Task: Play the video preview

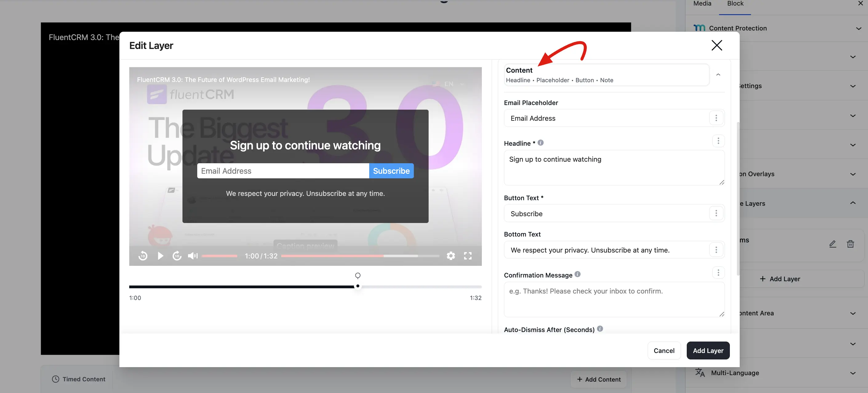Action: pyautogui.click(x=160, y=256)
